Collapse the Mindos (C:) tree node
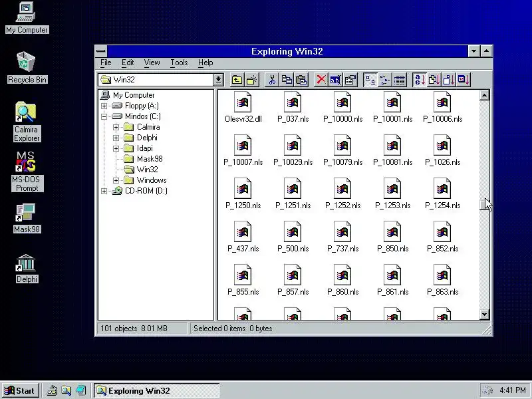Screen dimensions: 532x399 [x=104, y=117]
